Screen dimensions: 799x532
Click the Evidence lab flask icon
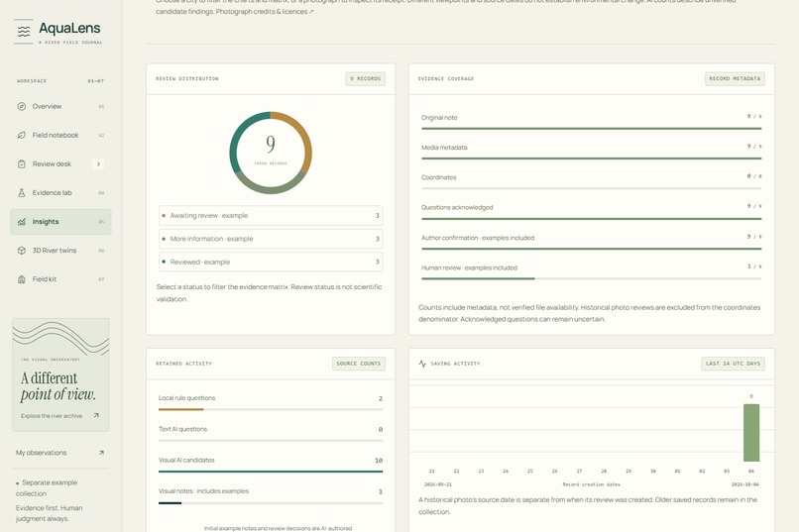[x=22, y=193]
